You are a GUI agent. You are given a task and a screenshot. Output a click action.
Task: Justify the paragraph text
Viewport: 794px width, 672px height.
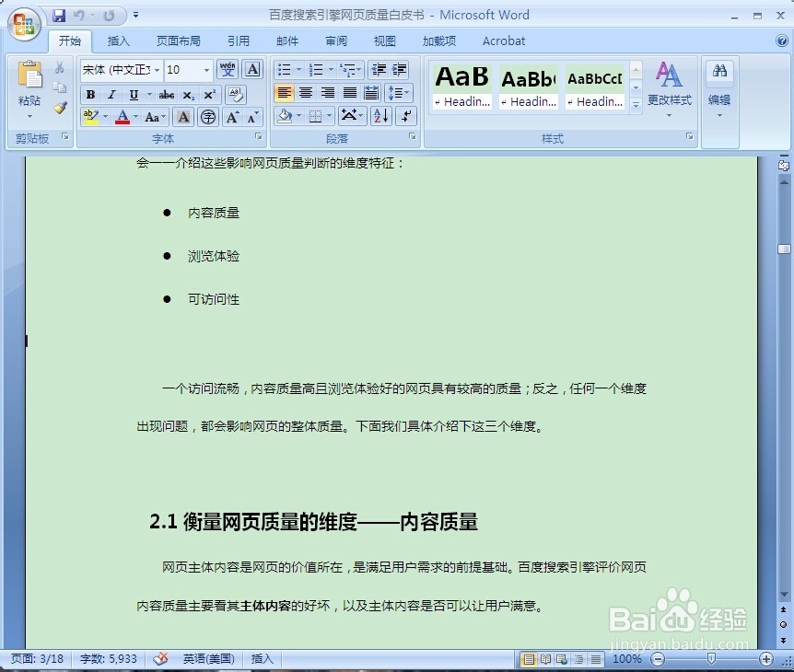point(349,93)
